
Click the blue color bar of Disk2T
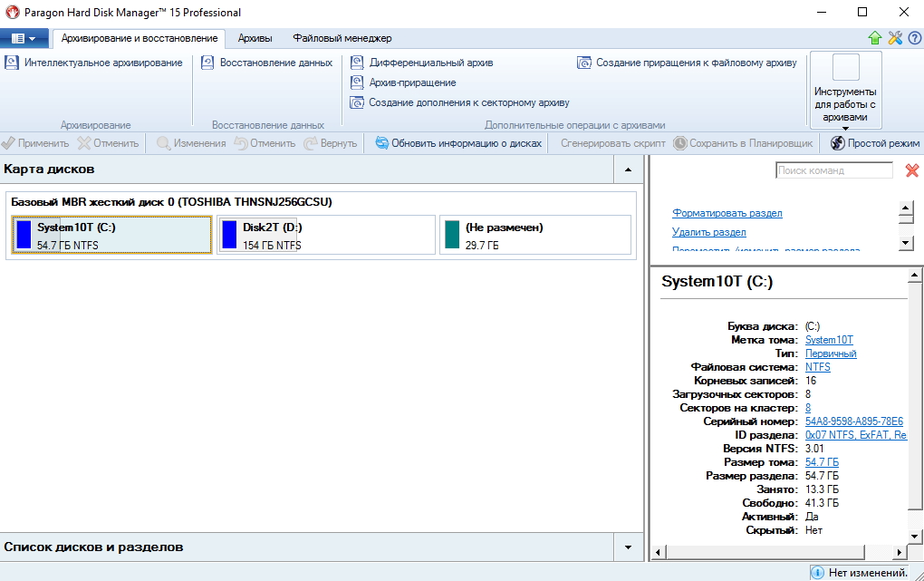229,235
